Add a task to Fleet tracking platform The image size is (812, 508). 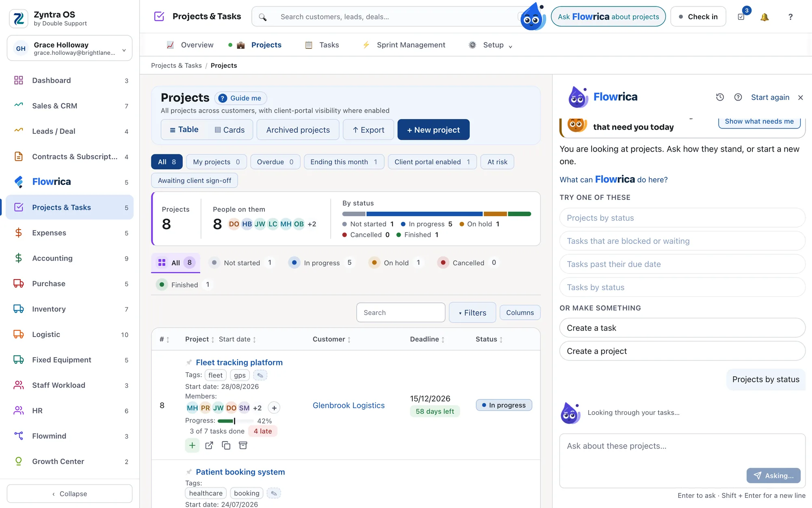(x=192, y=445)
